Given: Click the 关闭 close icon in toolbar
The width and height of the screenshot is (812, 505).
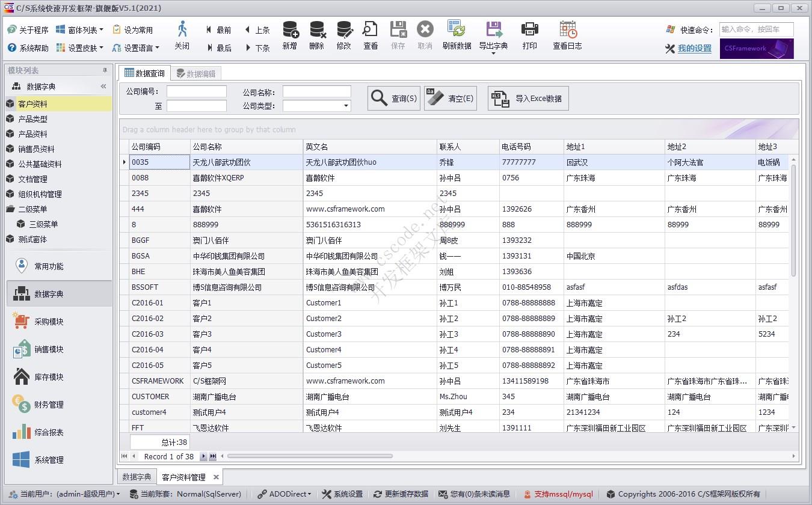Looking at the screenshot, I should [x=182, y=36].
